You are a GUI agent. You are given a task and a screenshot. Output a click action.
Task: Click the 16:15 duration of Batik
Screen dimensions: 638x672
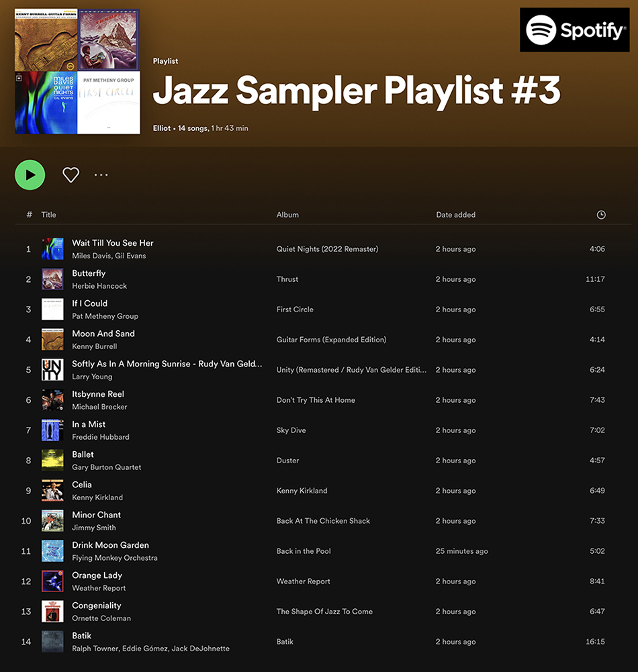click(595, 642)
